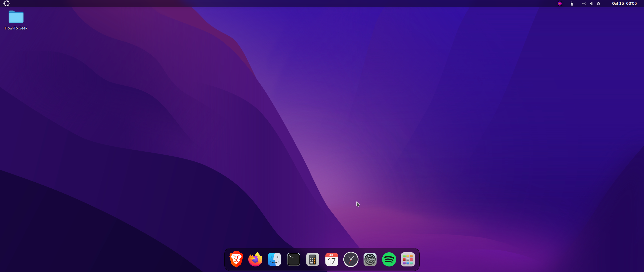Launch the Terminal from the dock
Screen dimensions: 644x272
[x=293, y=259]
